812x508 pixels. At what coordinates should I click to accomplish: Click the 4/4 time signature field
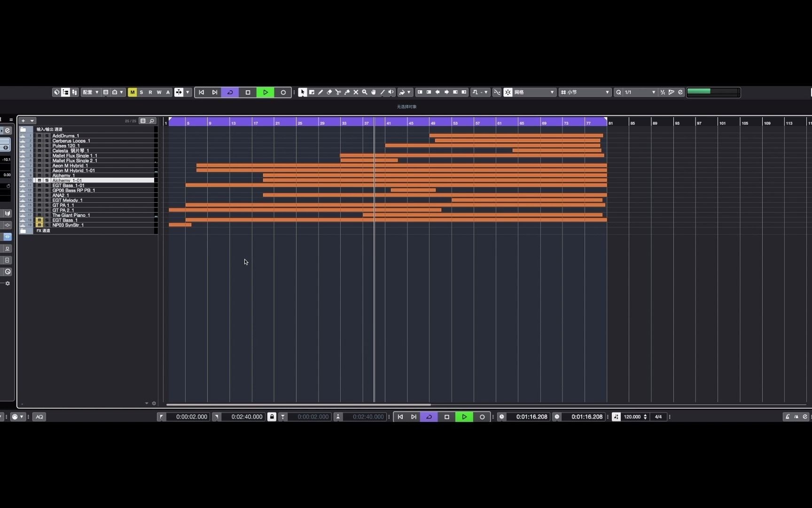658,417
